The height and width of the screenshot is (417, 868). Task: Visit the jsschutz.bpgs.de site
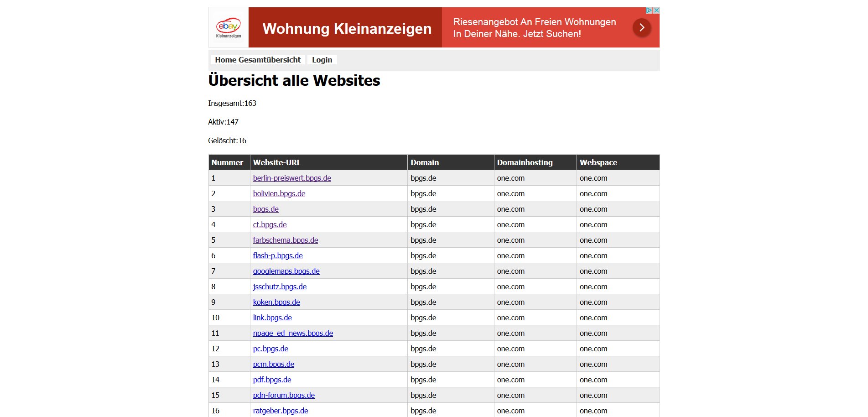pos(280,287)
